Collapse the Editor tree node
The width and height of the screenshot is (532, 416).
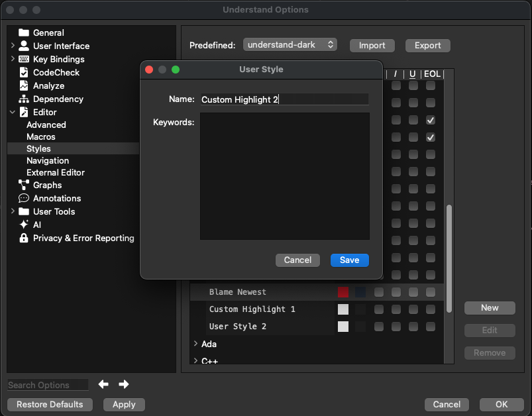tap(13, 112)
